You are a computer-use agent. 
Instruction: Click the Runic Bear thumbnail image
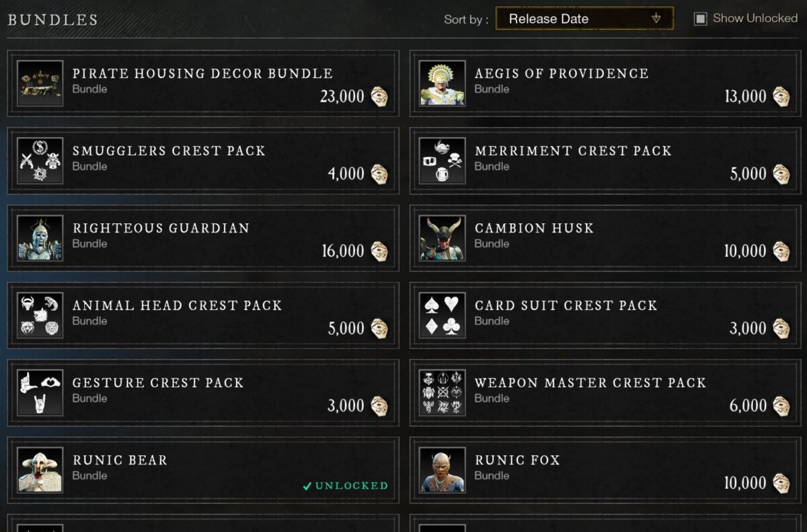[x=40, y=469]
